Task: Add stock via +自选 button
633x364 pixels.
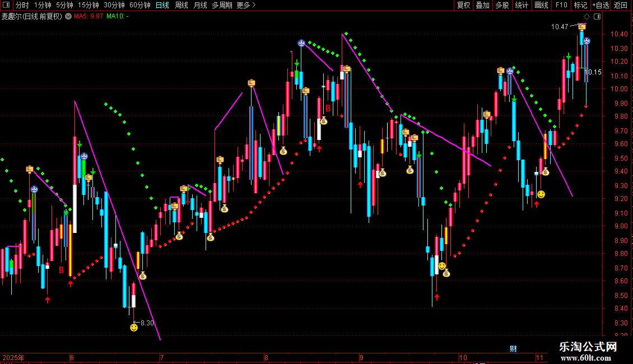Action: pos(601,5)
